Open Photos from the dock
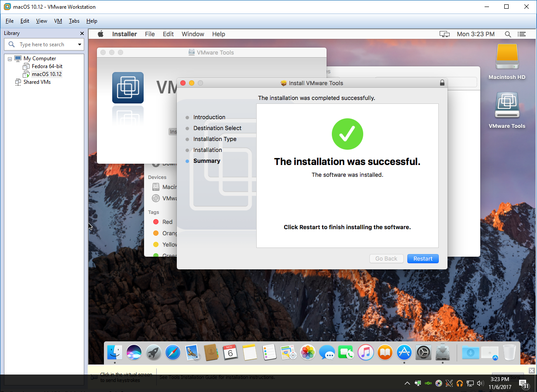 pos(308,352)
